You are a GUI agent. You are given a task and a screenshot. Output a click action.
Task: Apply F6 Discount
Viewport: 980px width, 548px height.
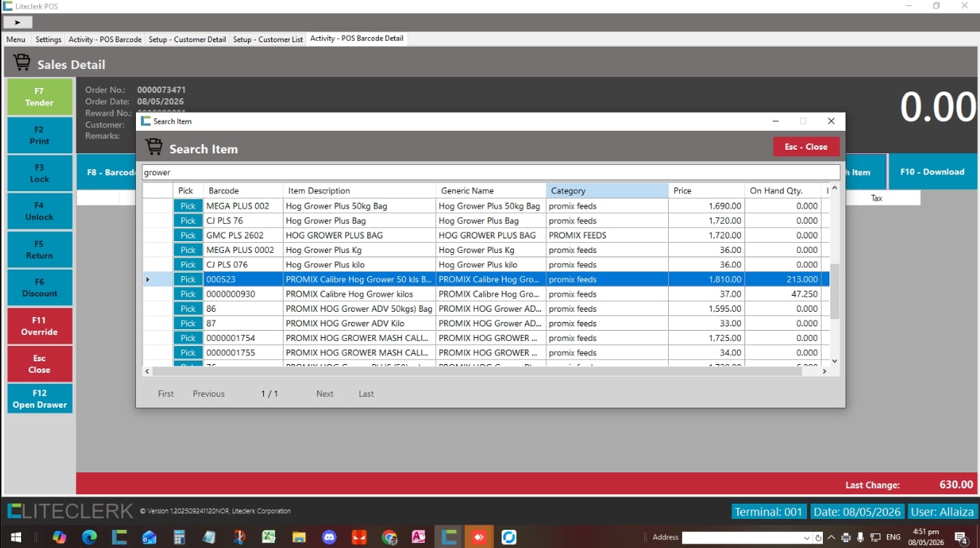click(x=39, y=288)
